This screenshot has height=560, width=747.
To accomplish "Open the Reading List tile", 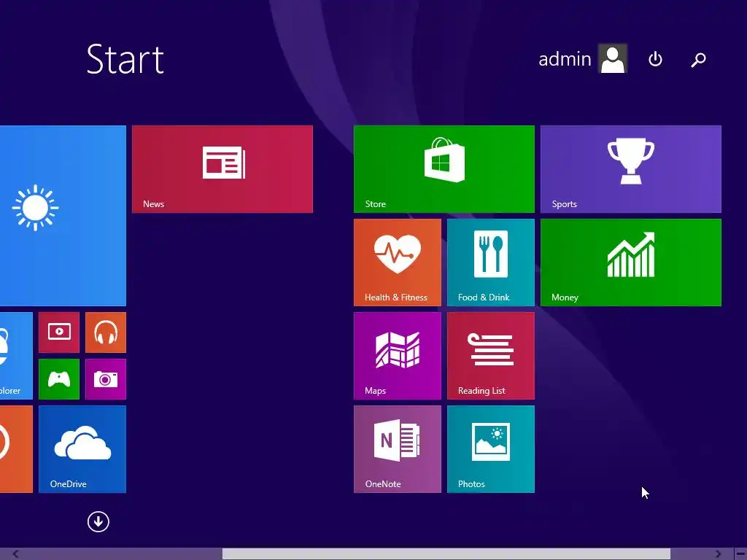I will (491, 356).
